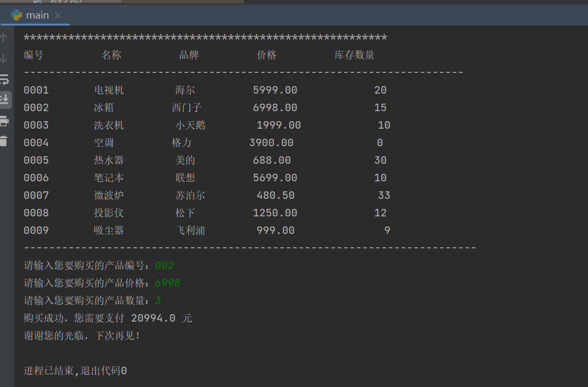The width and height of the screenshot is (588, 387).
Task: Click product number 0003
Action: (36, 125)
